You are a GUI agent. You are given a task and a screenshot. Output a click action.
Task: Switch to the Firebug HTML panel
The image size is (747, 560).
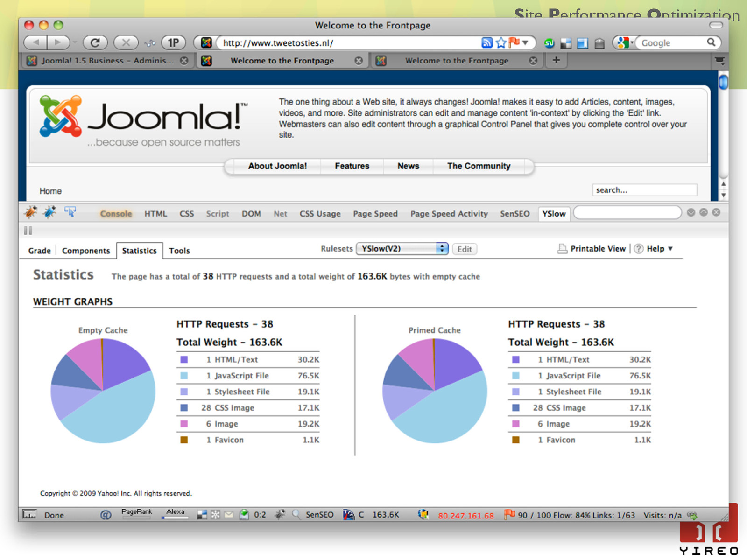pos(155,214)
